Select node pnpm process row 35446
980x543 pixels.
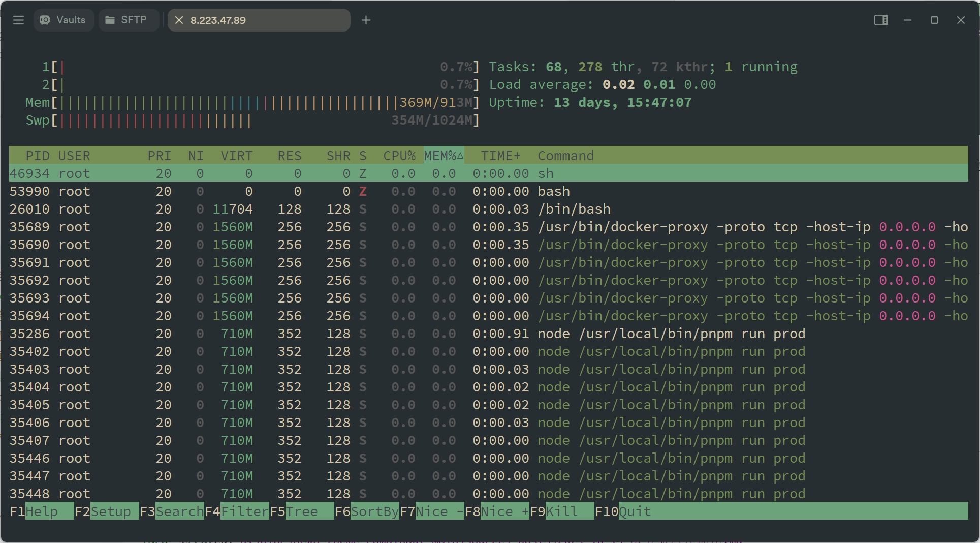tap(489, 458)
